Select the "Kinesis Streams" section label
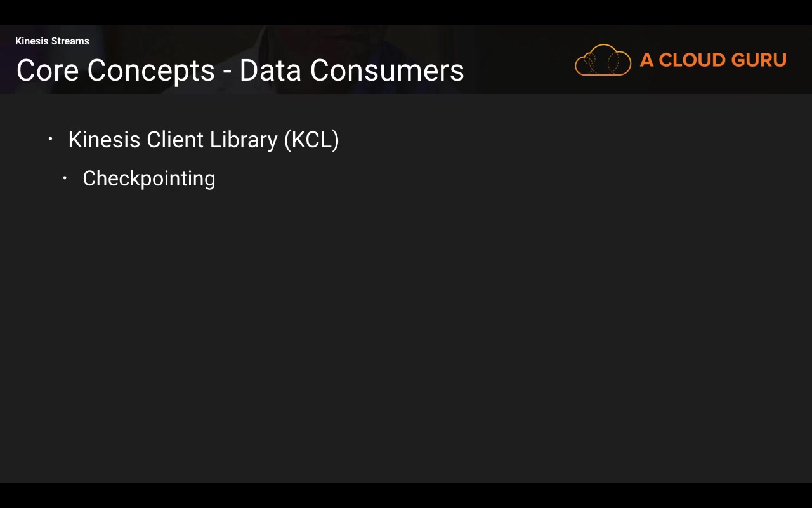The image size is (812, 508). [x=52, y=41]
